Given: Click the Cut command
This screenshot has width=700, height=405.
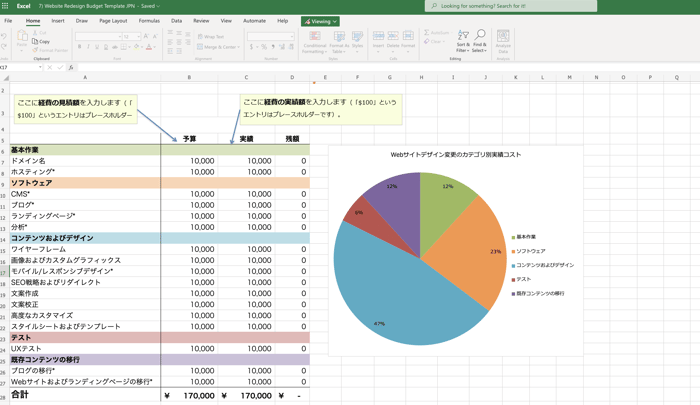Looking at the screenshot, I should 40,33.
